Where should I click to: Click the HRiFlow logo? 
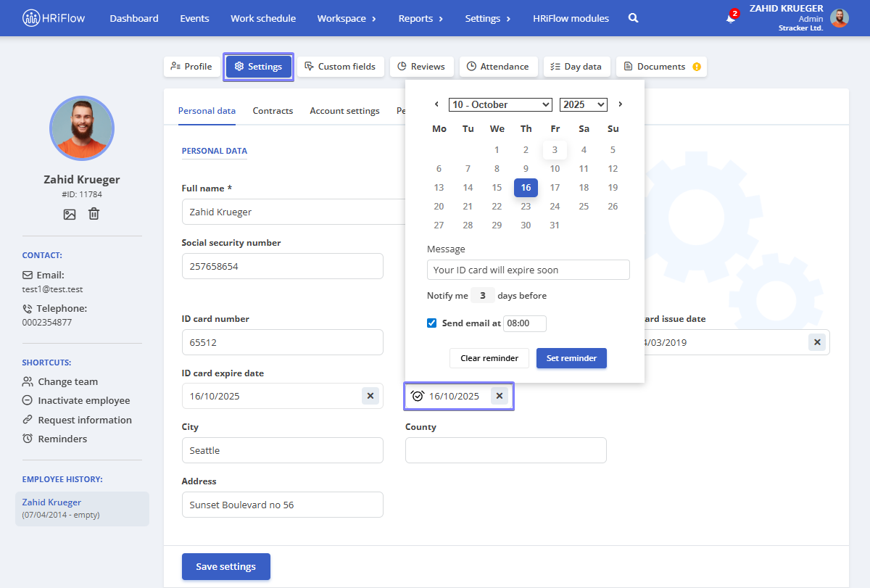tap(54, 18)
